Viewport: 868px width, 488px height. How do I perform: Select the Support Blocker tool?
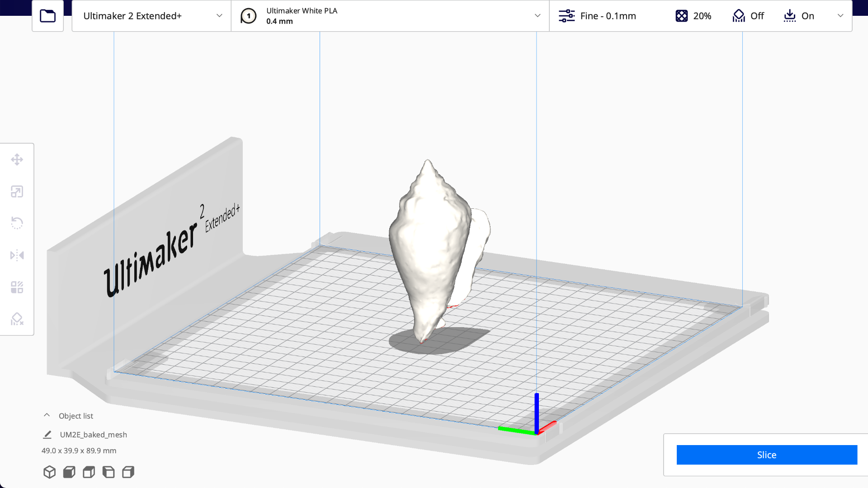17,319
